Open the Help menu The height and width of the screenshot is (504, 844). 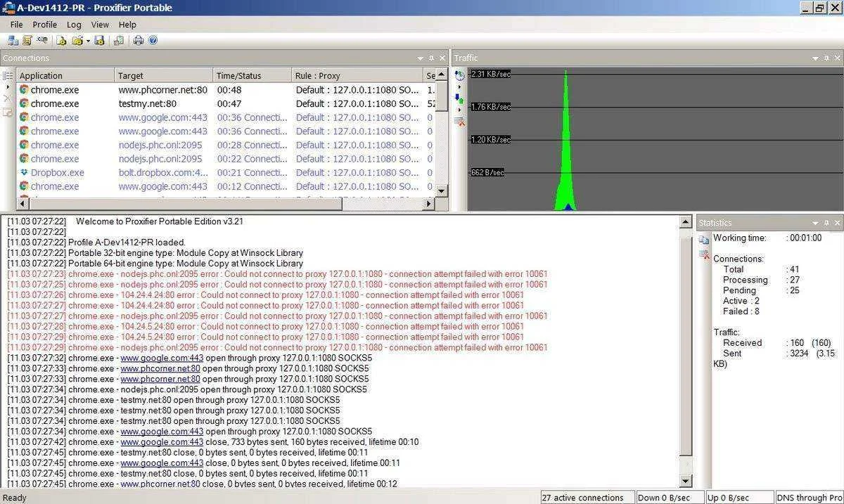tap(127, 25)
